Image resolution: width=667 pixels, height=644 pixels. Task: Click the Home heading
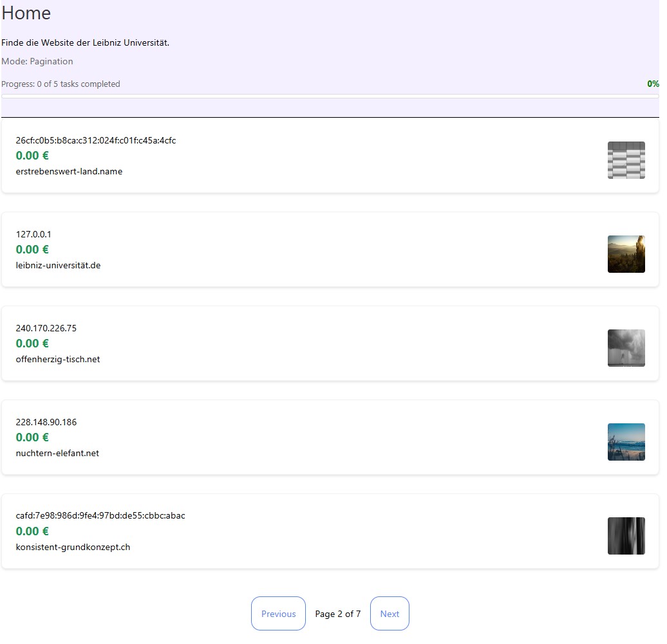26,13
